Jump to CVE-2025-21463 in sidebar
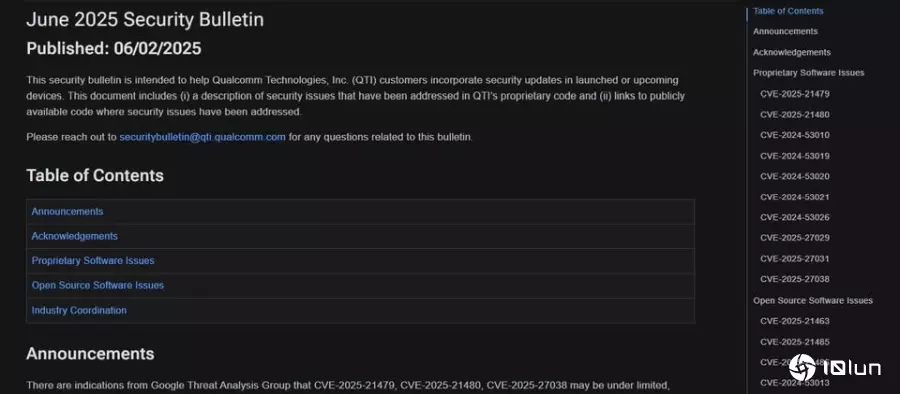Image resolution: width=900 pixels, height=394 pixels. pyautogui.click(x=794, y=321)
